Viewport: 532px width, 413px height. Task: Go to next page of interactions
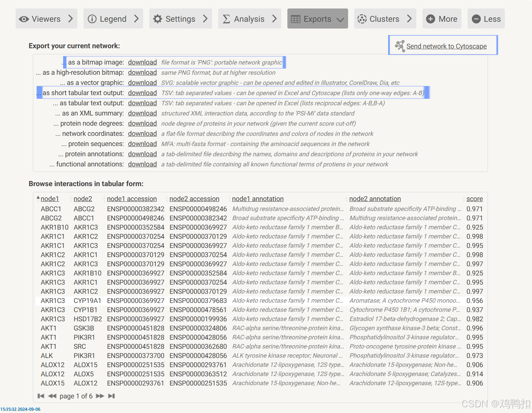(x=100, y=396)
